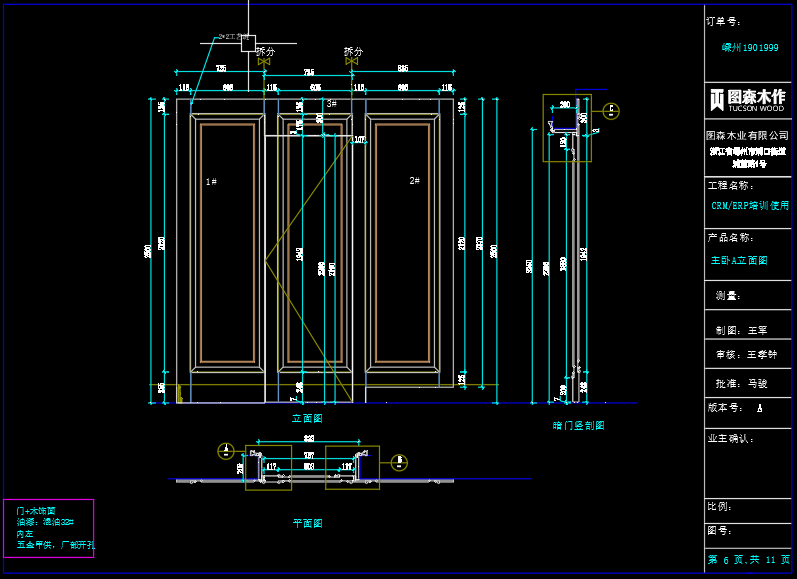
Task: Select the circled detail marker C
Action: [x=611, y=111]
